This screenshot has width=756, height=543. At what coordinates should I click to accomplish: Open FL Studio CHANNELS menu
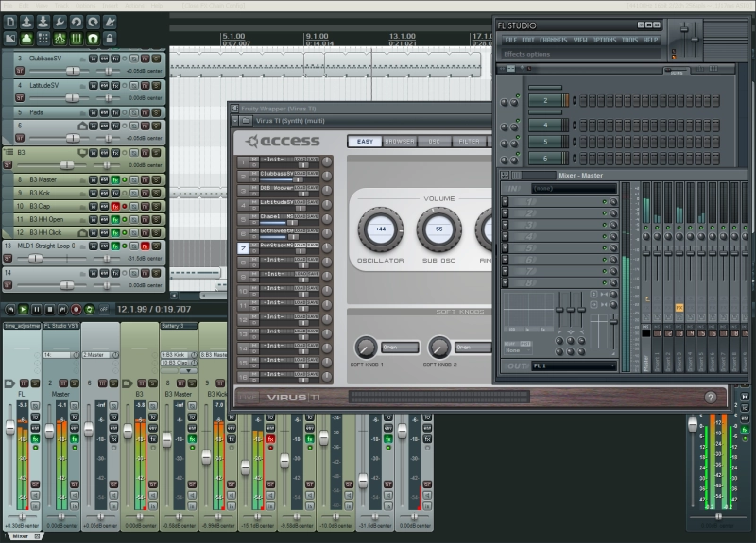553,40
